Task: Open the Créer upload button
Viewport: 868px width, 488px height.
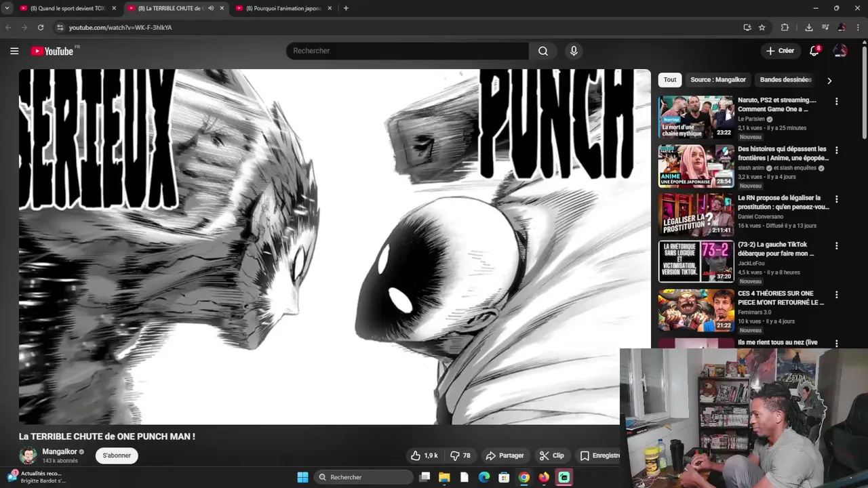Action: pos(780,51)
